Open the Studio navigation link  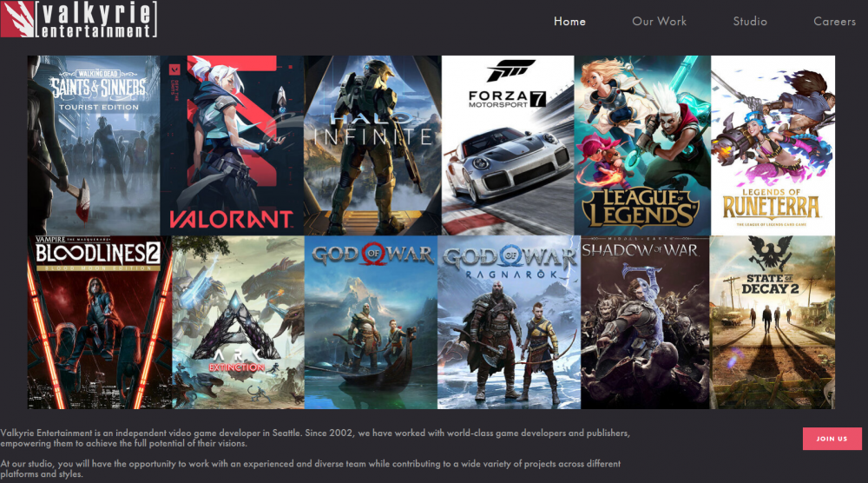click(x=750, y=21)
